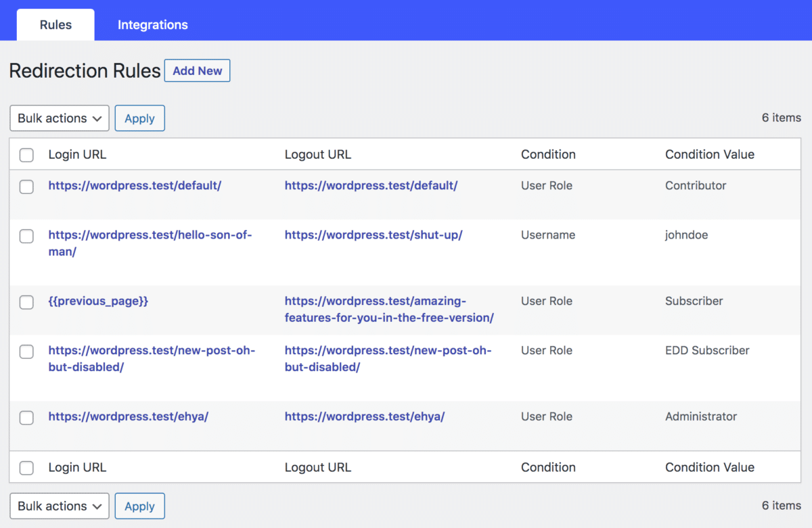Image resolution: width=812 pixels, height=528 pixels.
Task: Select the Rules tab
Action: (55, 24)
